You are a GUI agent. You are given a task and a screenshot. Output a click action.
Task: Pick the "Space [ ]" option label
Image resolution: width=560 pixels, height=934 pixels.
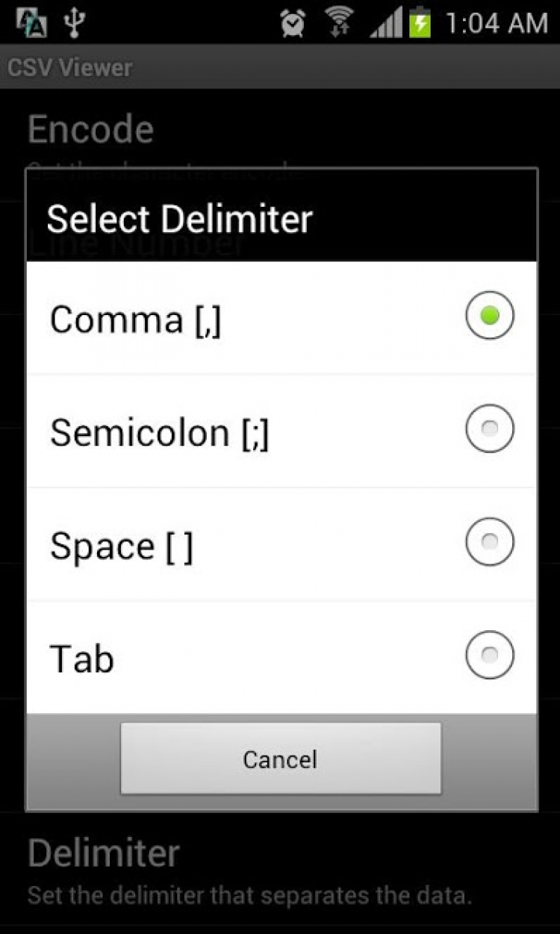coord(121,547)
